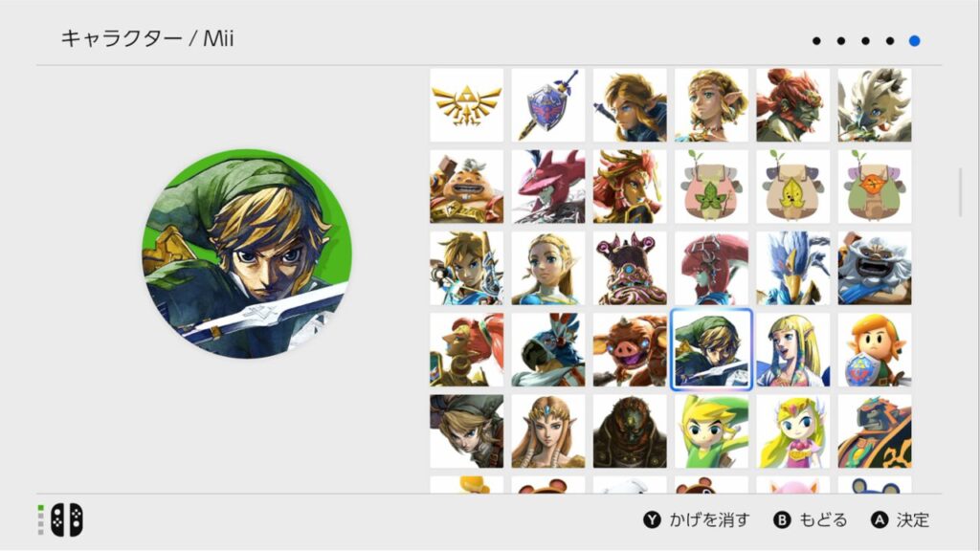Pick the red Zora Mipha icon

(711, 268)
